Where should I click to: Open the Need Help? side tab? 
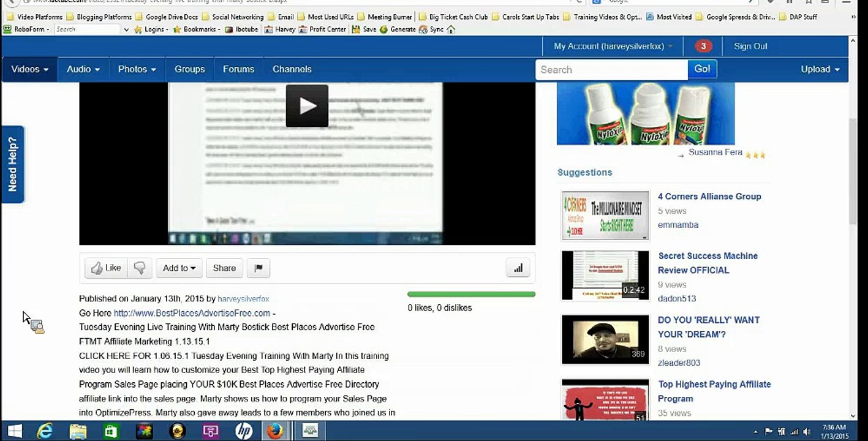click(x=13, y=164)
